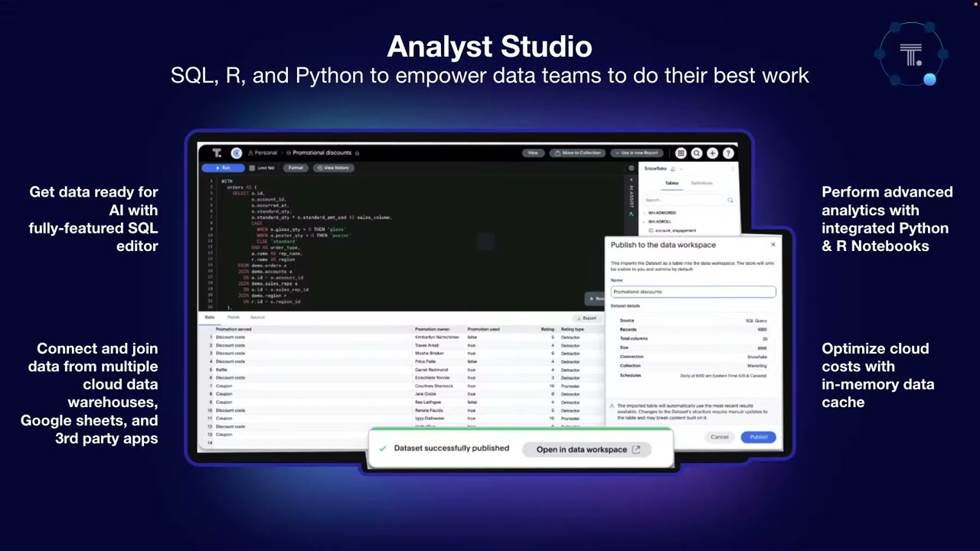
Task: Click Move to Collection button
Action: pyautogui.click(x=578, y=153)
